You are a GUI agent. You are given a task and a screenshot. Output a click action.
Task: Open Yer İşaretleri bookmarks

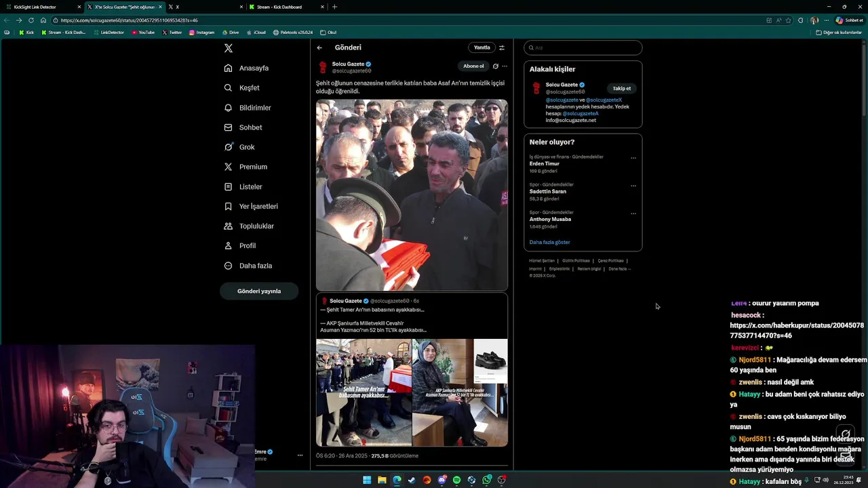(x=251, y=206)
